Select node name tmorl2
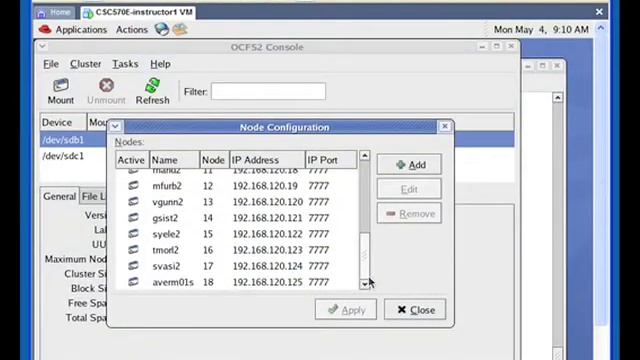Image resolution: width=640 pixels, height=360 pixels. coord(165,250)
